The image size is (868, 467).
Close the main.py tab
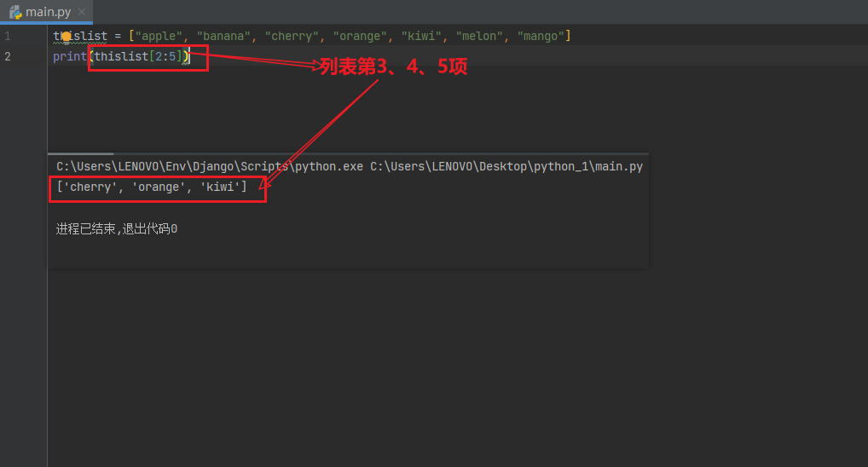[81, 12]
